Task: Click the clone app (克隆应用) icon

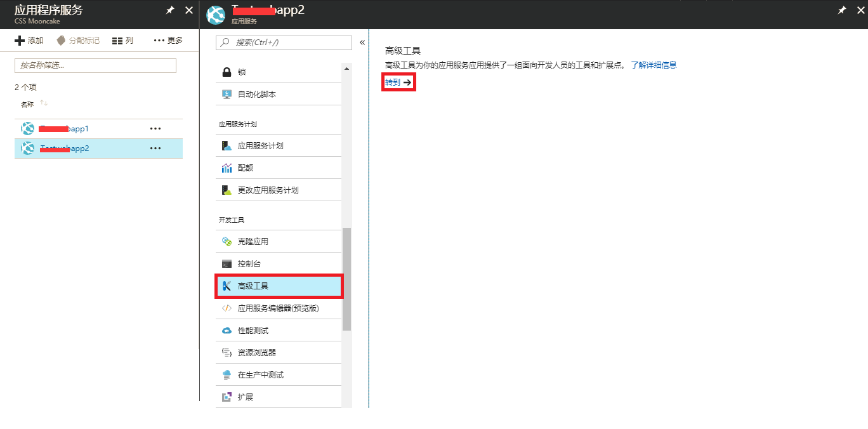Action: coord(227,242)
